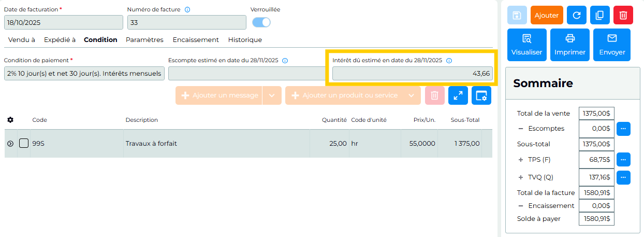
Task: Toggle the Verrouillée switch
Action: (261, 22)
